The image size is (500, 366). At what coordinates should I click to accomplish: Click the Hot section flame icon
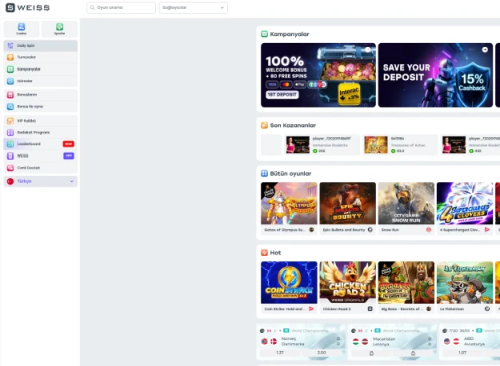click(x=264, y=253)
